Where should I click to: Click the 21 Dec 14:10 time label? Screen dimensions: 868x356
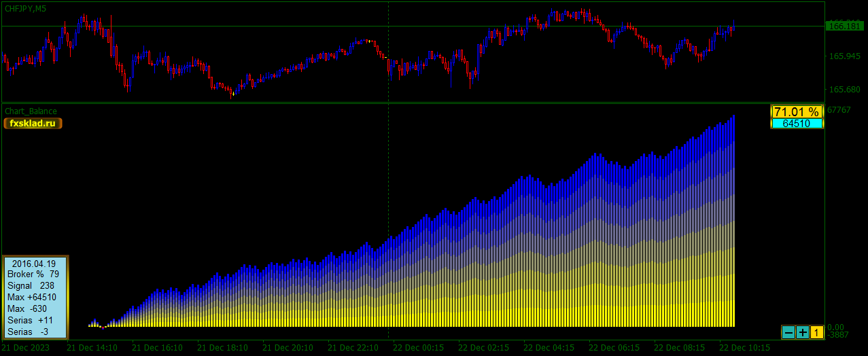click(92, 348)
